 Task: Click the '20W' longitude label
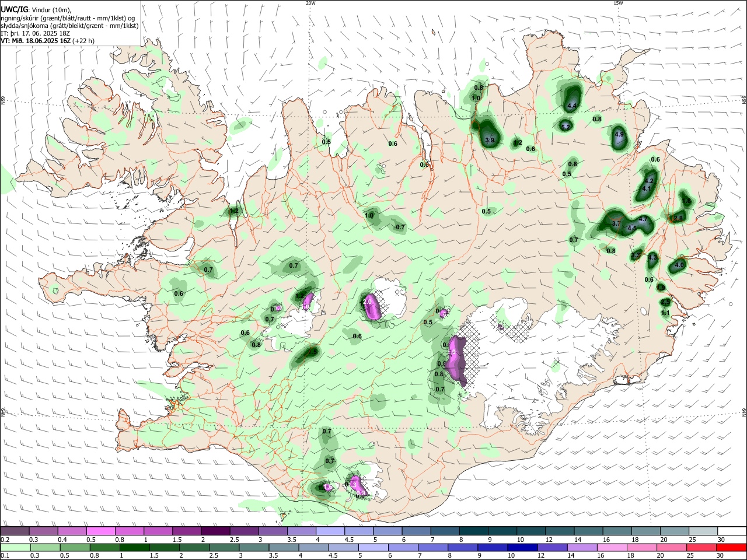(x=310, y=3)
